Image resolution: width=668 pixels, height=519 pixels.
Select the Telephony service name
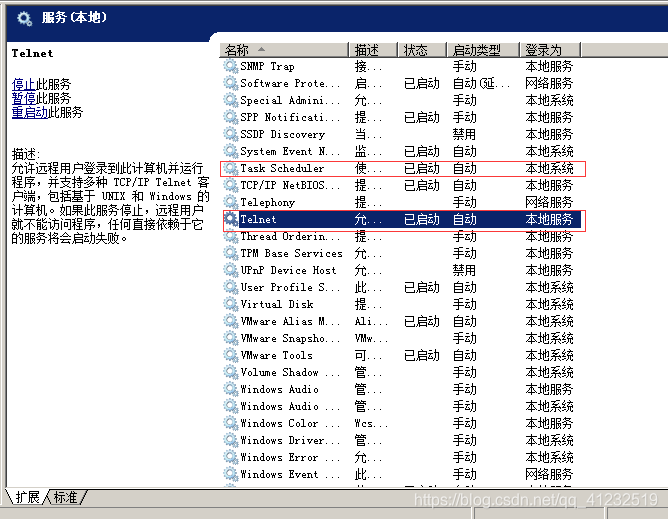(268, 202)
